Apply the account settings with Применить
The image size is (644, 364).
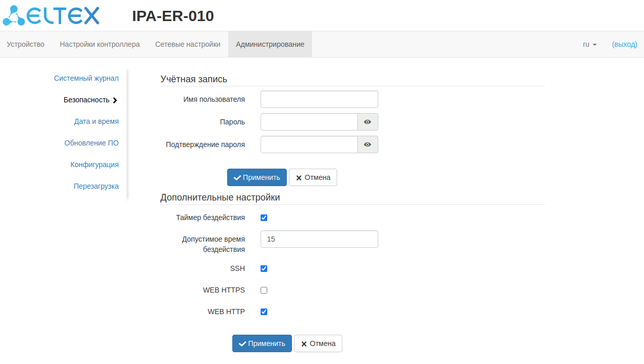[257, 177]
